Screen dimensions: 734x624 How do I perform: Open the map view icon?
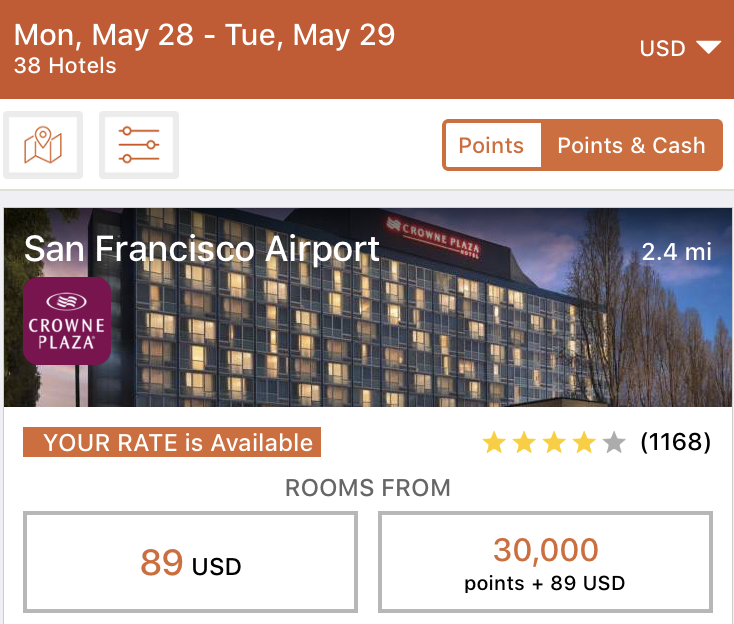coord(43,145)
